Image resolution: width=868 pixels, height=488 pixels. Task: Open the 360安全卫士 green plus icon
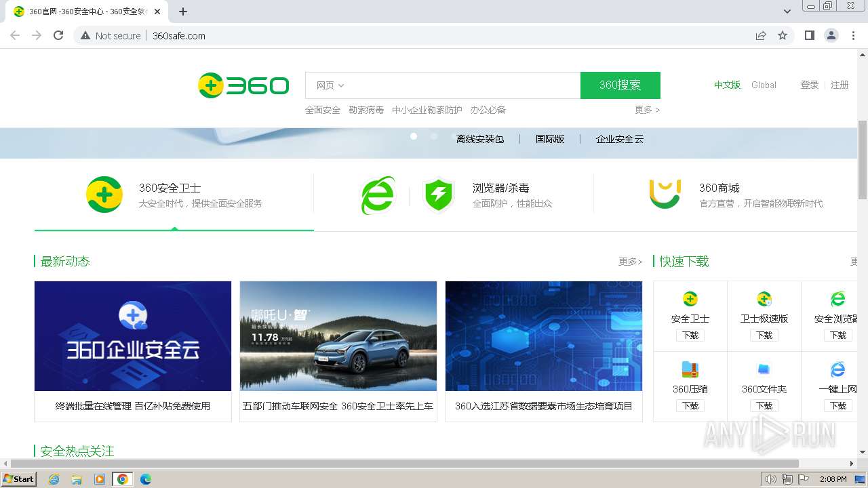tap(104, 195)
